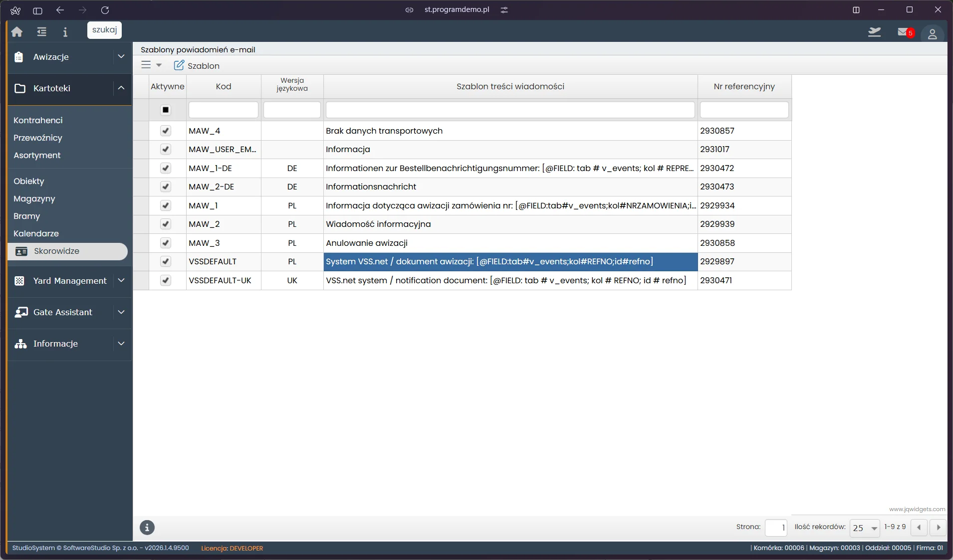Click the Kartoteki folder icon
Viewport: 953px width, 560px height.
point(20,88)
